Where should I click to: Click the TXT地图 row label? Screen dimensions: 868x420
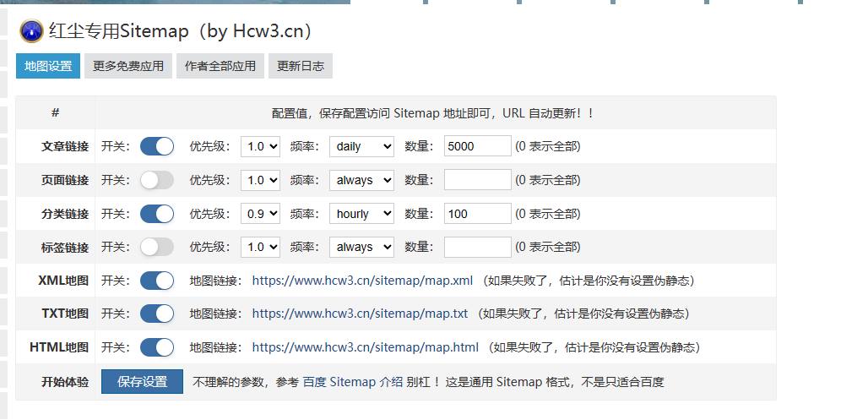[65, 314]
